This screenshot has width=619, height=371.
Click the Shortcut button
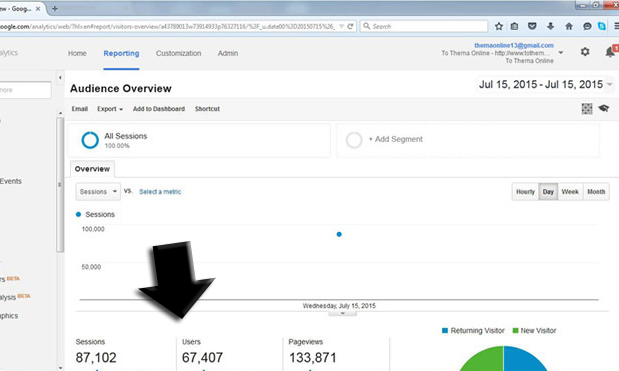click(207, 109)
